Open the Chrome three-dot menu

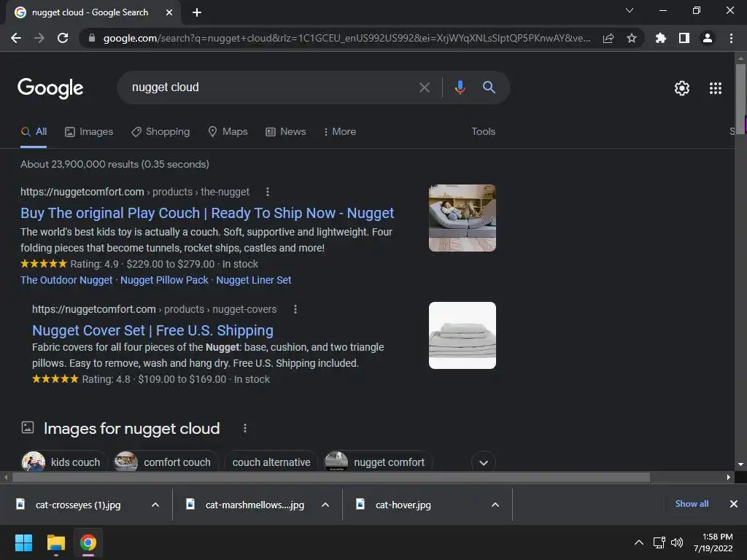point(731,38)
